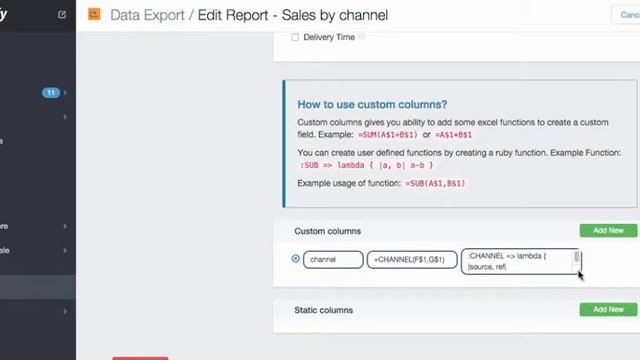Image resolution: width=640 pixels, height=360 pixels.
Task: Click the :SUB => lambda example code
Action: 367,165
